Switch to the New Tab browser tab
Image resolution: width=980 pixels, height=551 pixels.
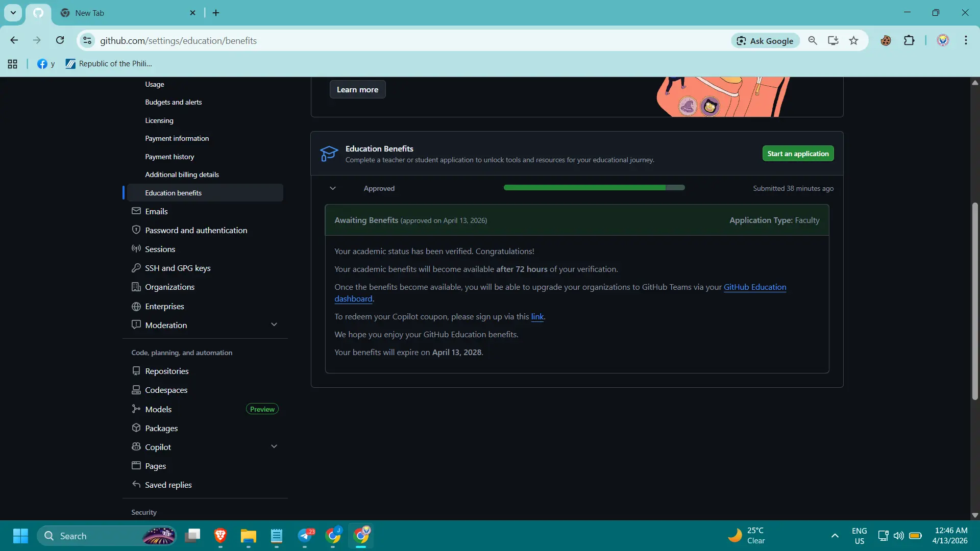pyautogui.click(x=128, y=13)
